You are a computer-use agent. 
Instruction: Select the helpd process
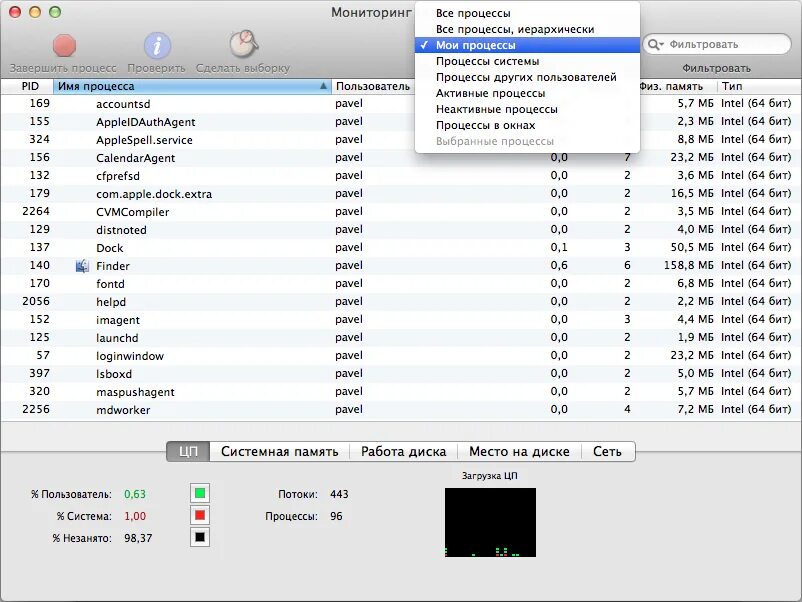pyautogui.click(x=401, y=302)
